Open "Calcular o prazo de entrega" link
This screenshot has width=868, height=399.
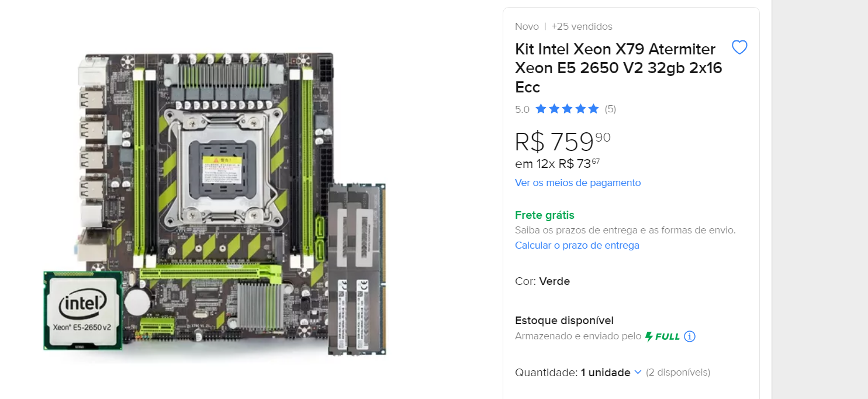click(x=577, y=245)
